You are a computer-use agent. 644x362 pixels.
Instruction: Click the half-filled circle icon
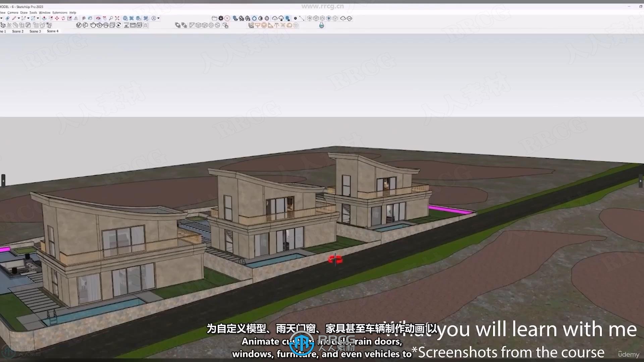[260, 18]
